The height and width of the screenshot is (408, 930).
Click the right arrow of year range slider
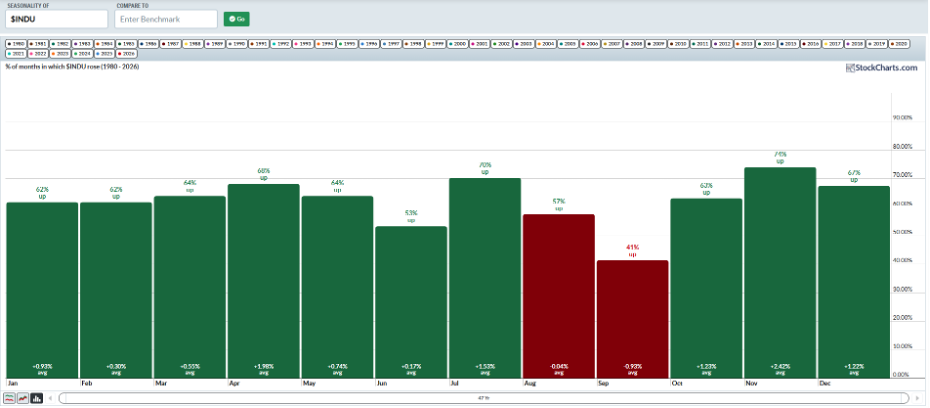pyautogui.click(x=915, y=398)
